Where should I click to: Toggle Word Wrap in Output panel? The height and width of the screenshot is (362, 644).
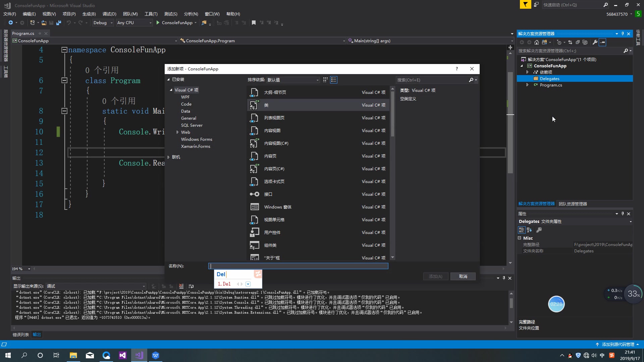coord(191,286)
